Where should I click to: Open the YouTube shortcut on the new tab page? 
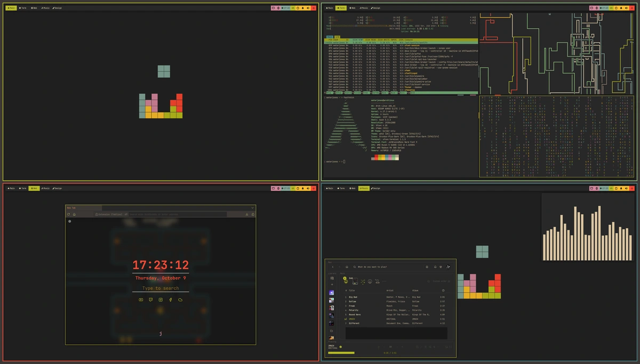pyautogui.click(x=141, y=300)
